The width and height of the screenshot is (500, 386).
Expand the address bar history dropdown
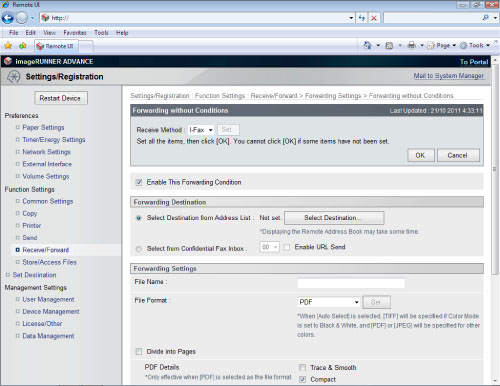tap(351, 18)
